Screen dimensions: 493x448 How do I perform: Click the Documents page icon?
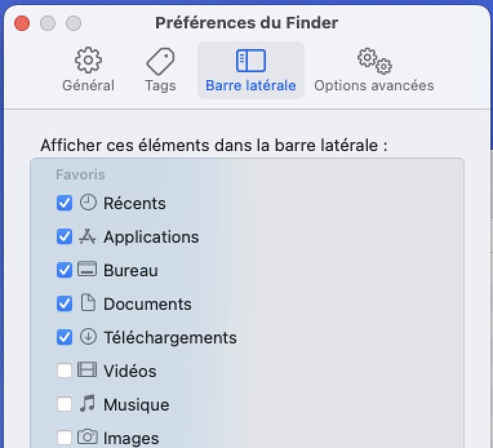pyautogui.click(x=87, y=303)
